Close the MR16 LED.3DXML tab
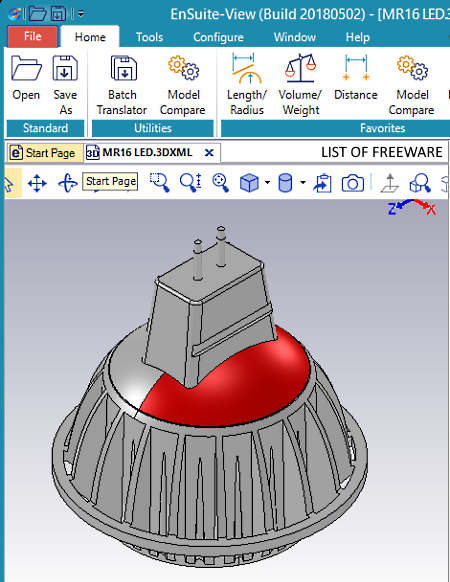 tap(209, 153)
